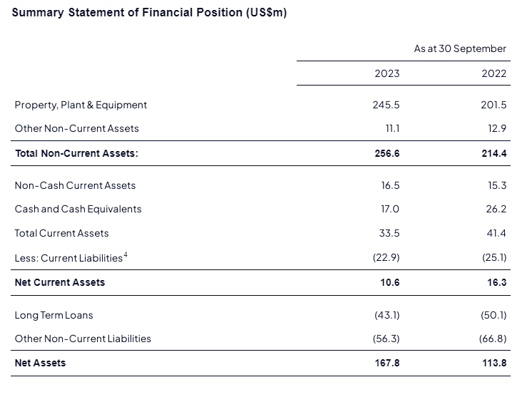Select the 167.8 Net Assets value
Screen dimensions: 532x397
[x=386, y=363]
